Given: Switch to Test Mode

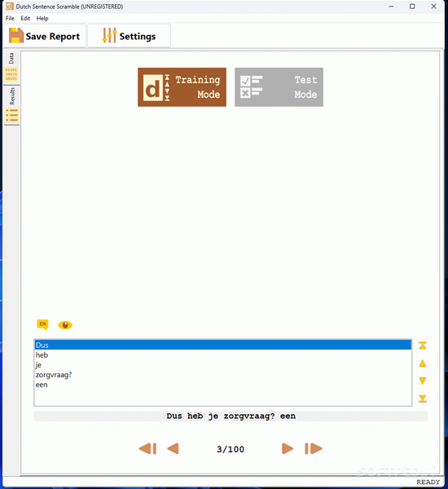Looking at the screenshot, I should pyautogui.click(x=279, y=87).
